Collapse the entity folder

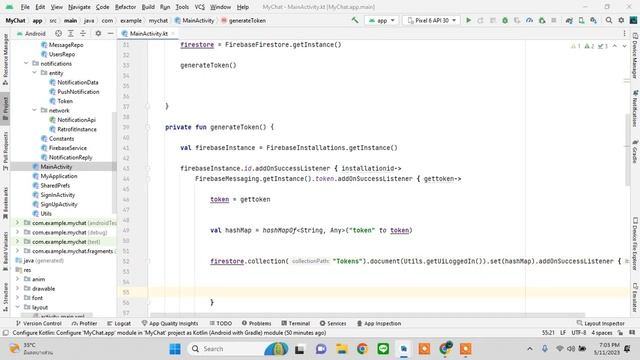point(35,73)
